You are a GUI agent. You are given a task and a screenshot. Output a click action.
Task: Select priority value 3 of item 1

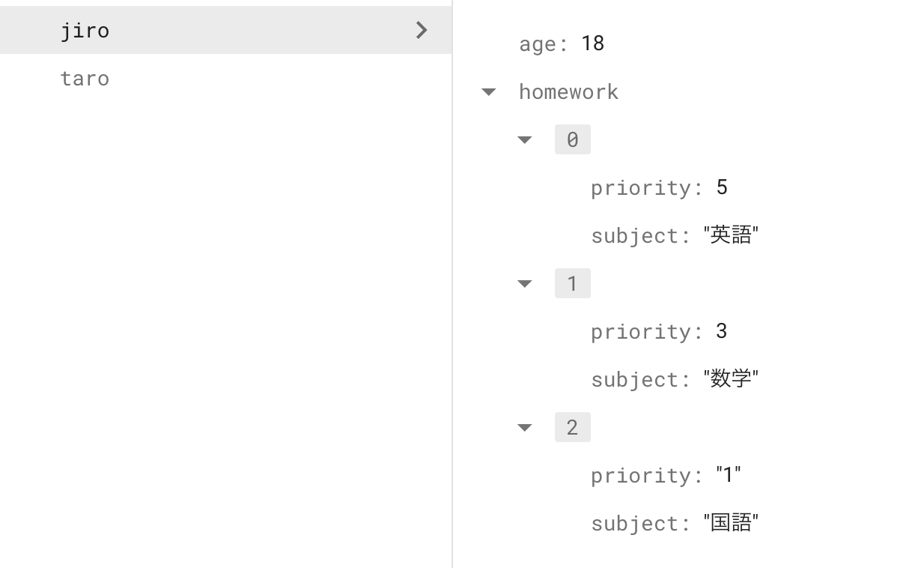point(721,330)
